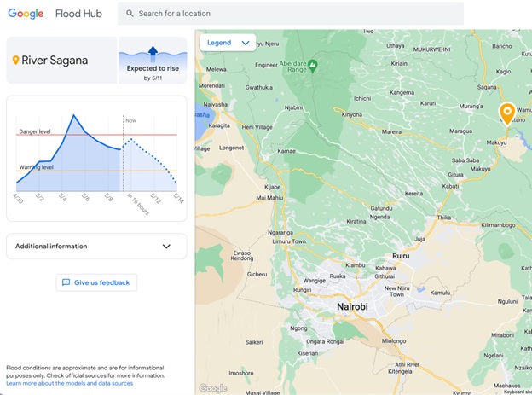Select the Expected to rise card
Viewport: 532px width, 395px height.
153,61
